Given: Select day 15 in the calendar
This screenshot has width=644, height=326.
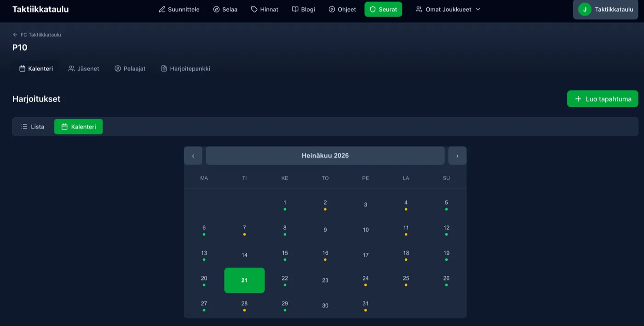Looking at the screenshot, I should pyautogui.click(x=285, y=255).
